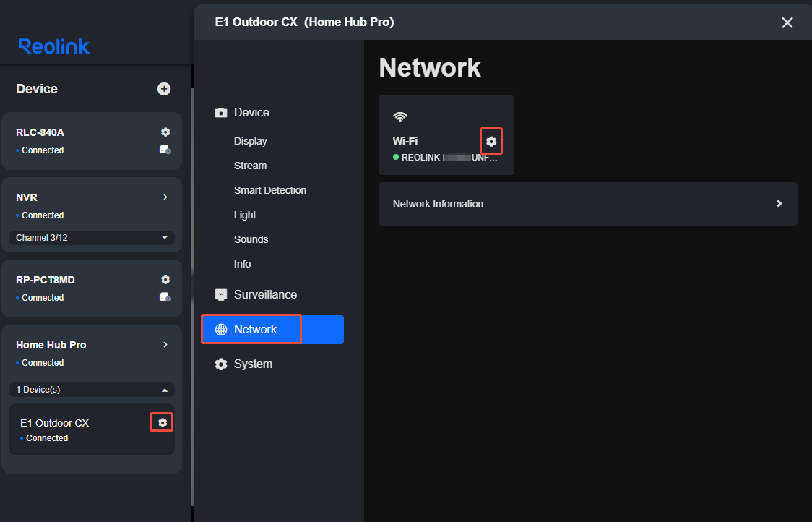Open the RLC-840A settings gear
Viewport: 812px width, 522px height.
pos(165,132)
